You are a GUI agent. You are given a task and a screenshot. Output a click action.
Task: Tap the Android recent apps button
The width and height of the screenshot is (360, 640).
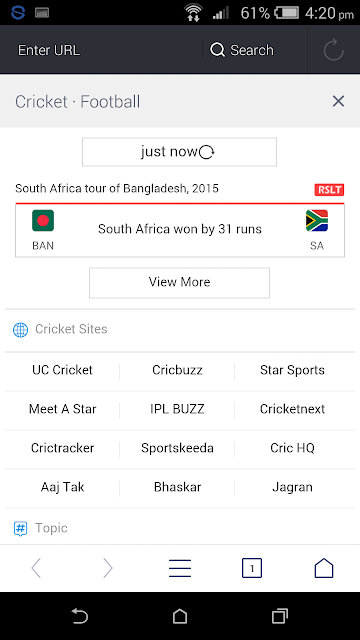coord(280,616)
